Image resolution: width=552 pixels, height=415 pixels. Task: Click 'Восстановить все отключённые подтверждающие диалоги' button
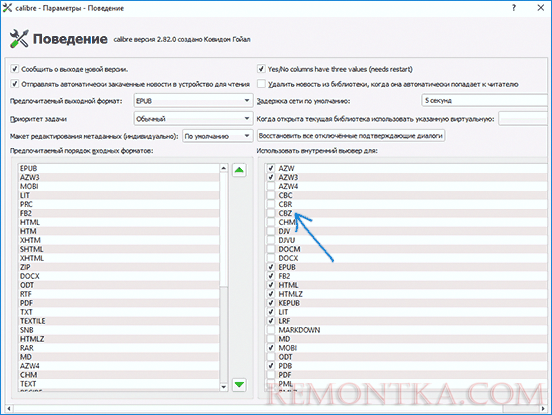click(x=351, y=136)
